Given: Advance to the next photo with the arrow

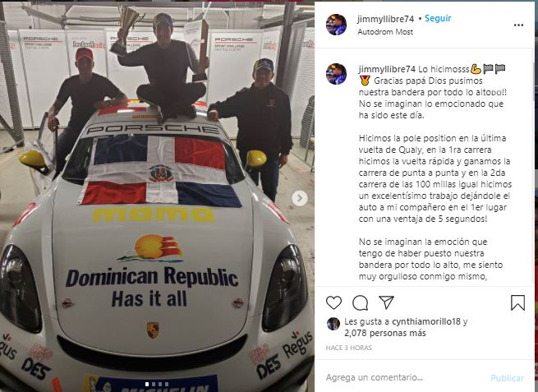Looking at the screenshot, I should [300, 198].
